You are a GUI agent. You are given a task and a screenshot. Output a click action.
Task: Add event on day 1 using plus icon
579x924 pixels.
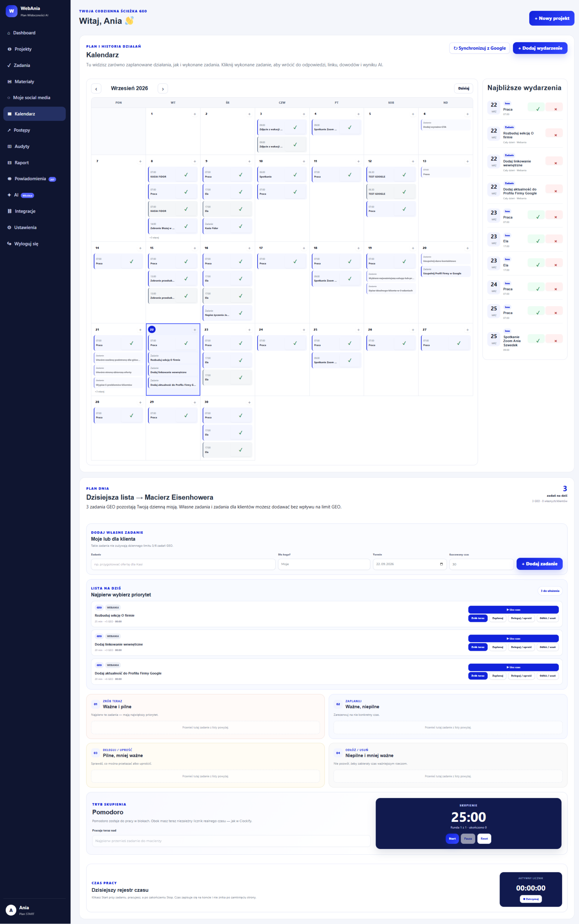click(x=195, y=114)
